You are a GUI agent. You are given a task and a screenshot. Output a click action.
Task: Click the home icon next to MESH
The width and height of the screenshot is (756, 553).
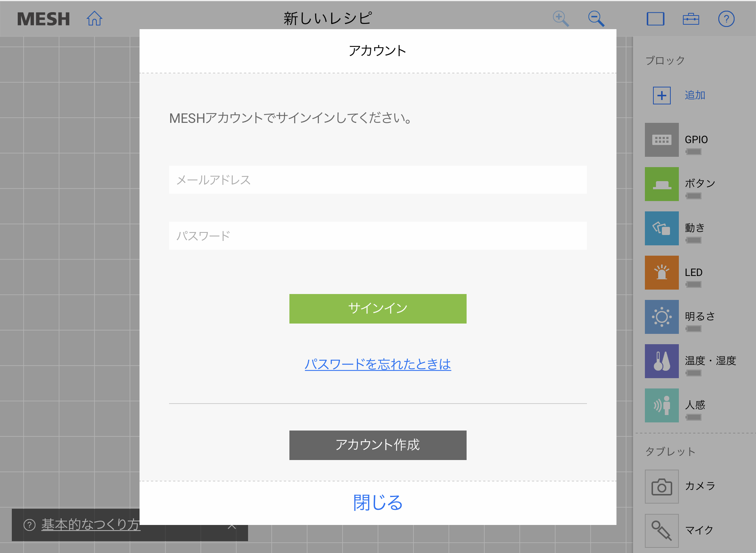(x=94, y=18)
